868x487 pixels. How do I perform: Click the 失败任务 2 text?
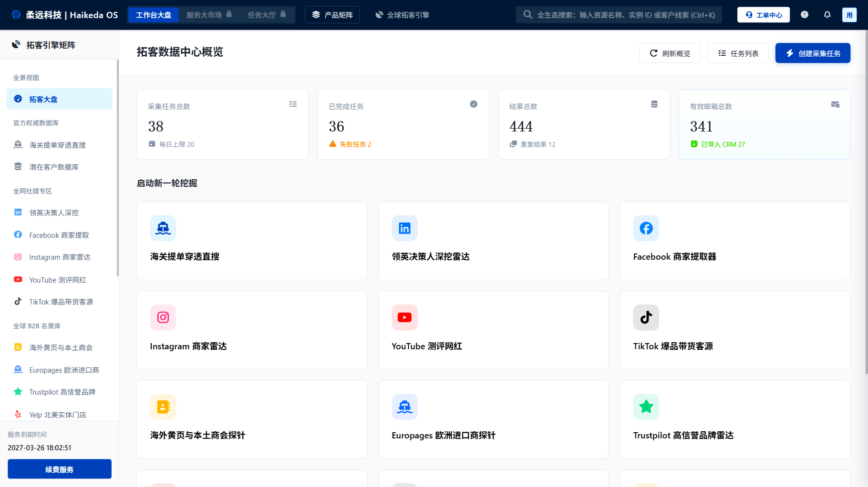click(x=355, y=144)
